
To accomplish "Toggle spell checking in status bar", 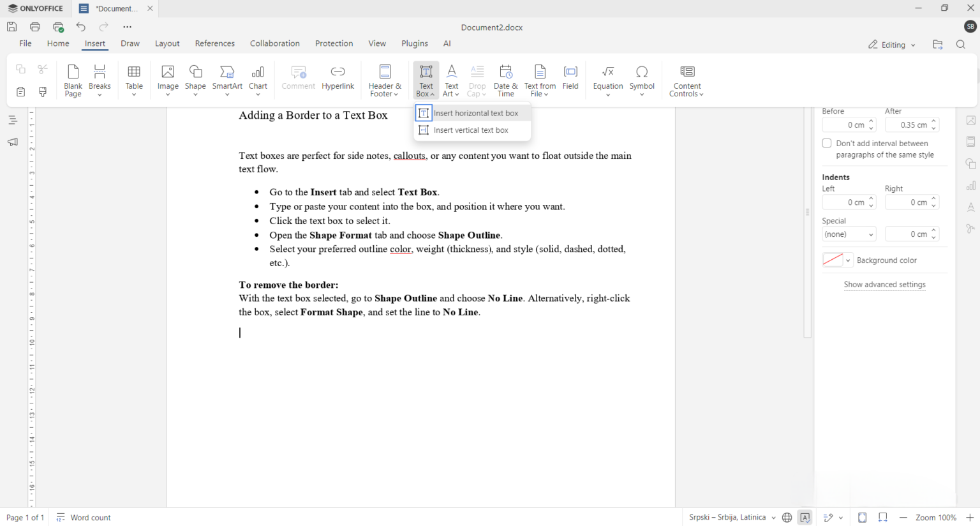I will click(805, 517).
